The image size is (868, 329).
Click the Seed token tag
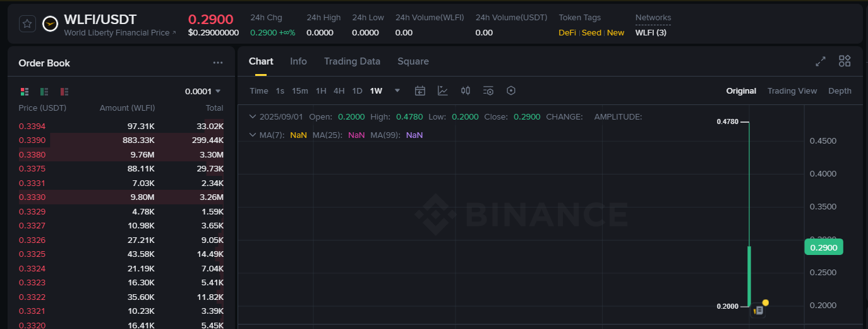[591, 32]
